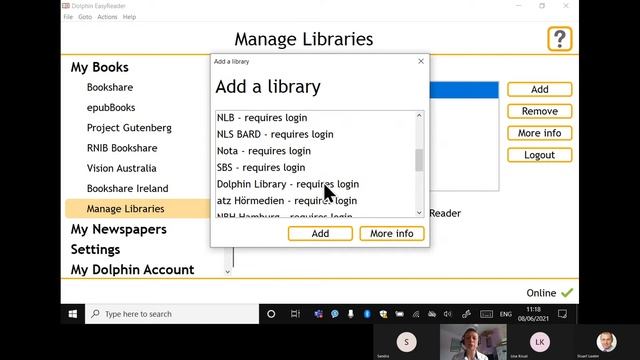
Task: Open Bookshare Ireland in sidebar
Action: point(127,189)
